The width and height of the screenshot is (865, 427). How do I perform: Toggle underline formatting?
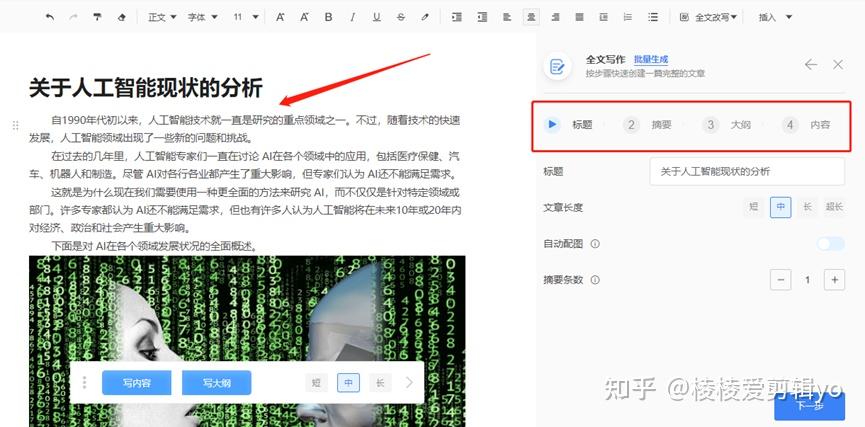tap(377, 17)
